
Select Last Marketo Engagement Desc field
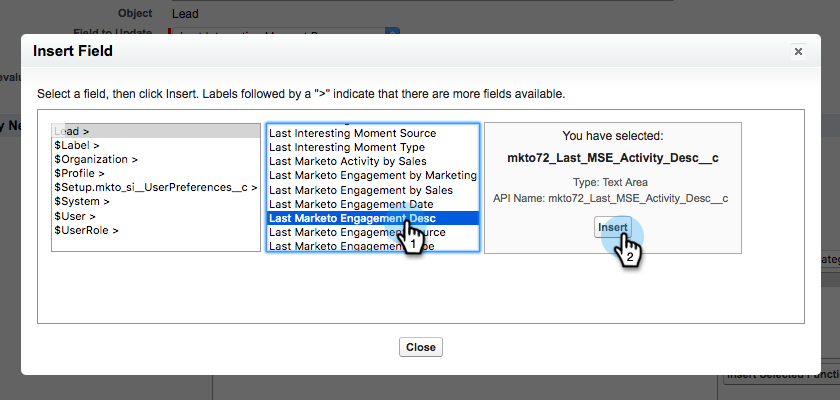pyautogui.click(x=373, y=218)
